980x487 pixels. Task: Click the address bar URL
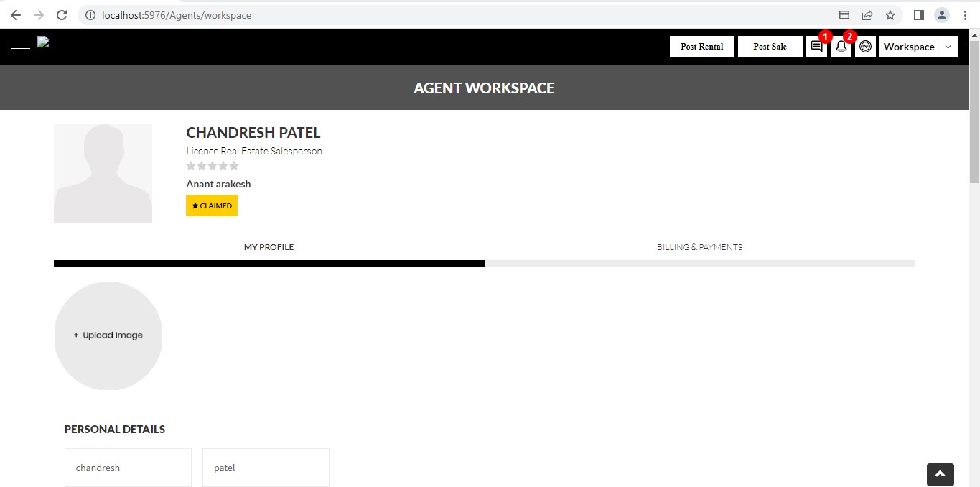click(x=177, y=15)
